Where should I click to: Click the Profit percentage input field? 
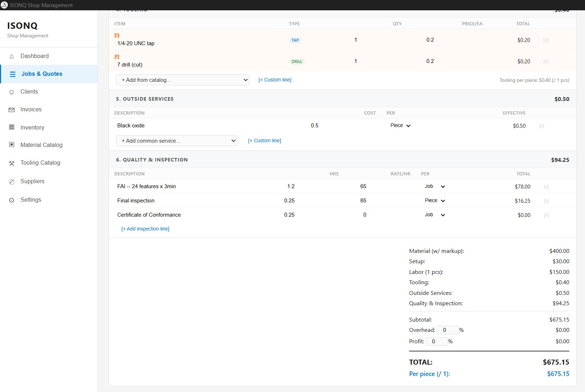coord(437,341)
